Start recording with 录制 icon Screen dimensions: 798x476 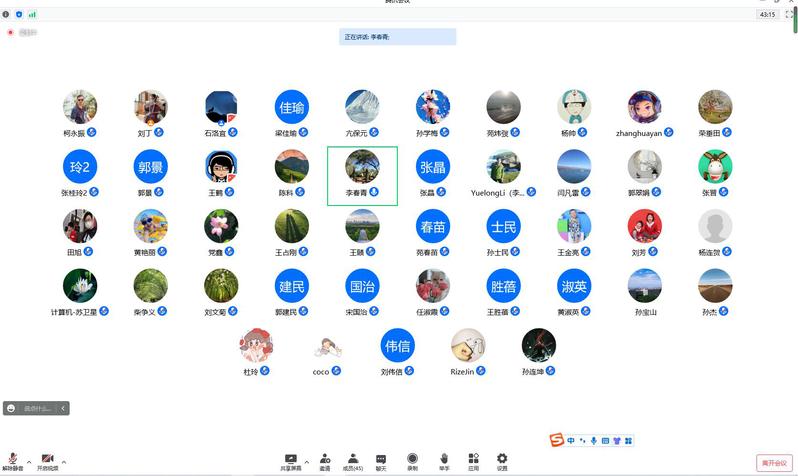pyautogui.click(x=412, y=459)
